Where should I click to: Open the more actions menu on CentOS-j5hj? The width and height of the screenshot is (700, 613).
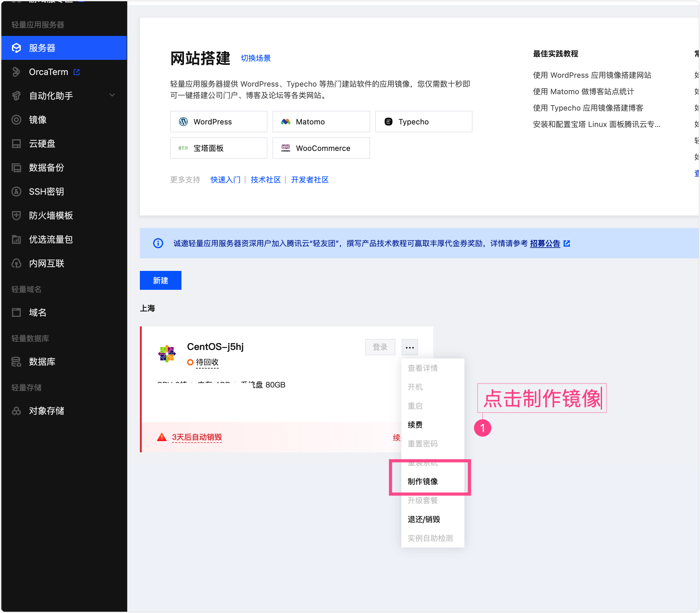[410, 347]
